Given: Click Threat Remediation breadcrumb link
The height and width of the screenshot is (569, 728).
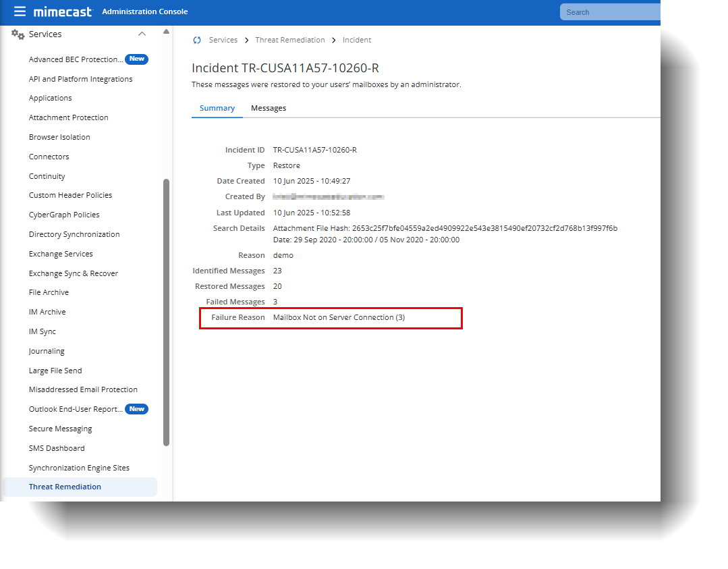Looking at the screenshot, I should click(289, 40).
